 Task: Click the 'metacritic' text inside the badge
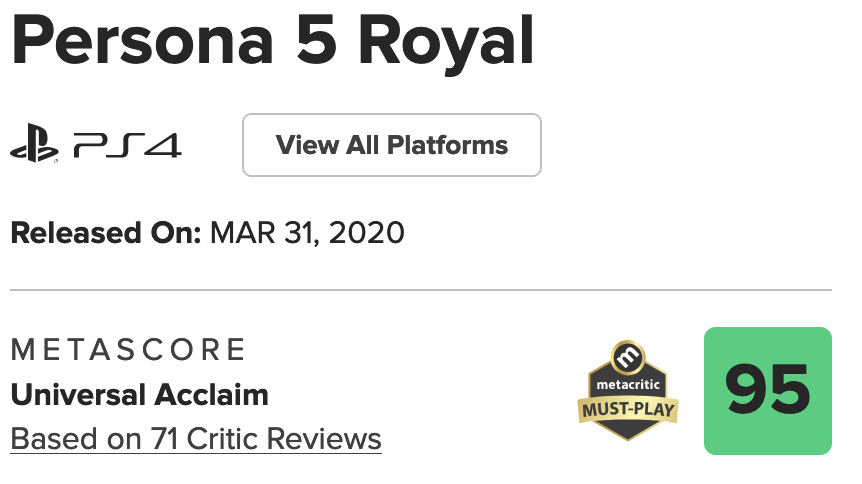coord(628,382)
